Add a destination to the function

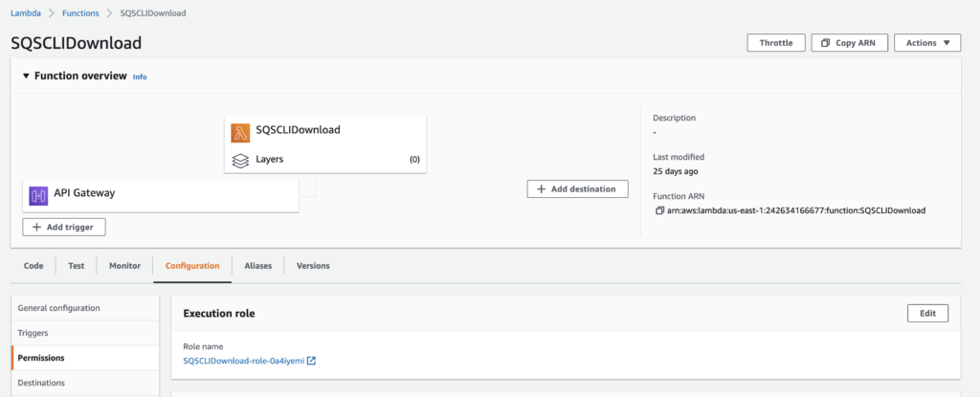tap(577, 189)
